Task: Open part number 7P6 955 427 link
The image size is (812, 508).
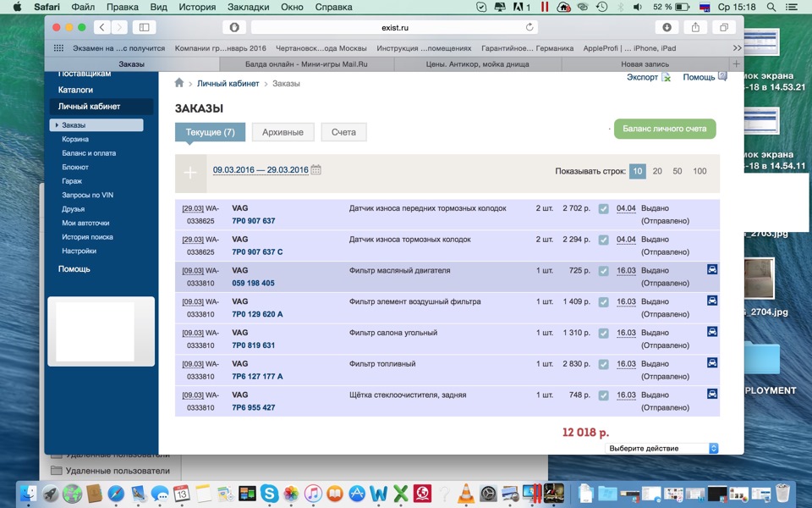Action: pyautogui.click(x=253, y=407)
